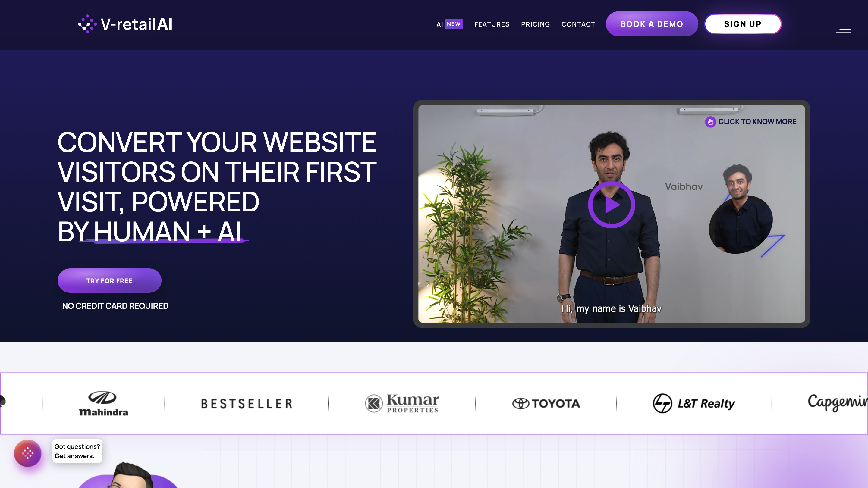Open the AI NEW menu item
868x488 pixels.
coord(449,24)
